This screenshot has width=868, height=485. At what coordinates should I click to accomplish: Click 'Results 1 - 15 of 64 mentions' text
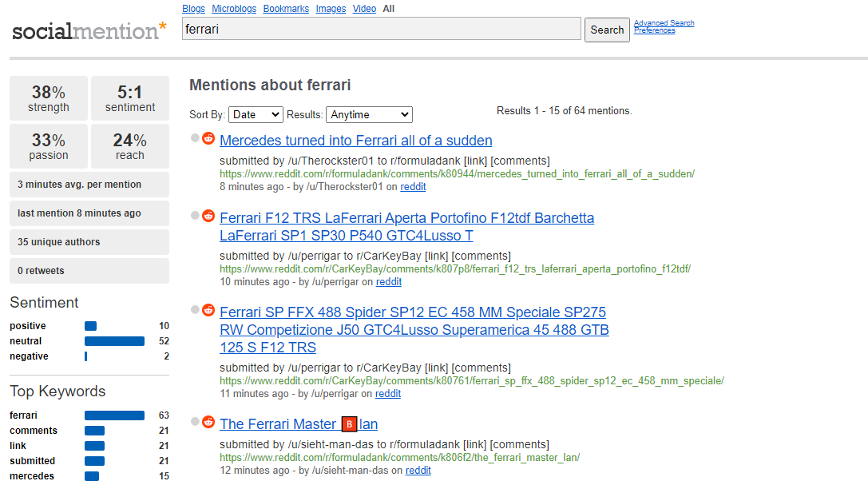[x=564, y=111]
